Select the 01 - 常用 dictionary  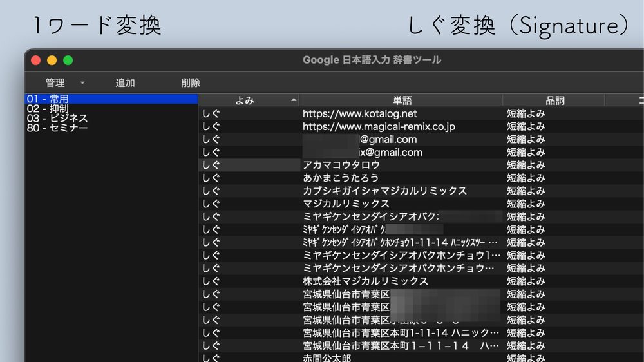click(x=111, y=99)
